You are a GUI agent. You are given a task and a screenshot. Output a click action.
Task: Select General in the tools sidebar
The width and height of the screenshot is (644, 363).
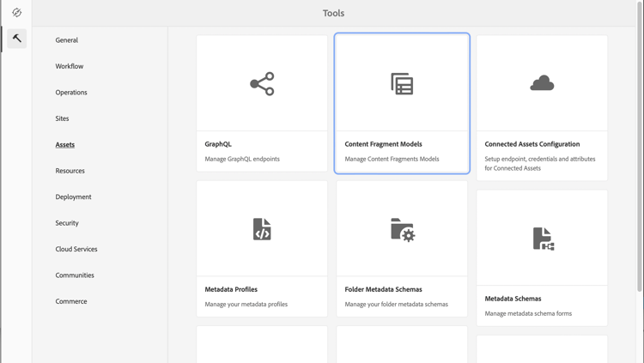tap(66, 40)
